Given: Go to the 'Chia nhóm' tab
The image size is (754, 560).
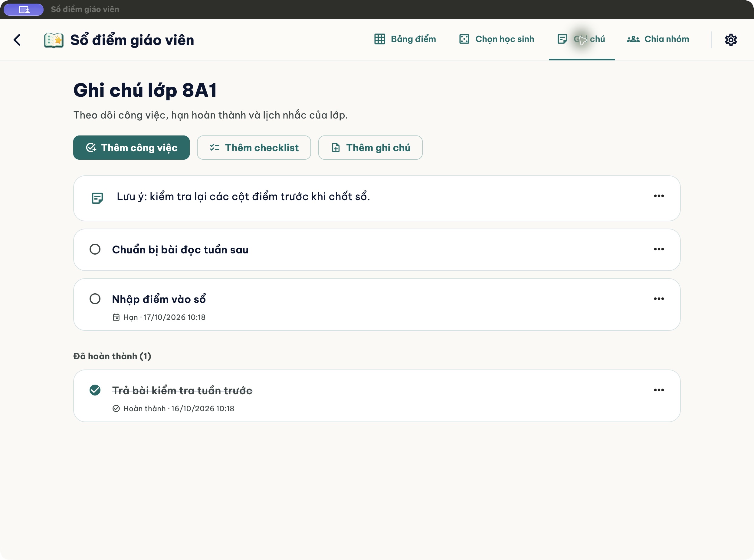Looking at the screenshot, I should [x=658, y=39].
